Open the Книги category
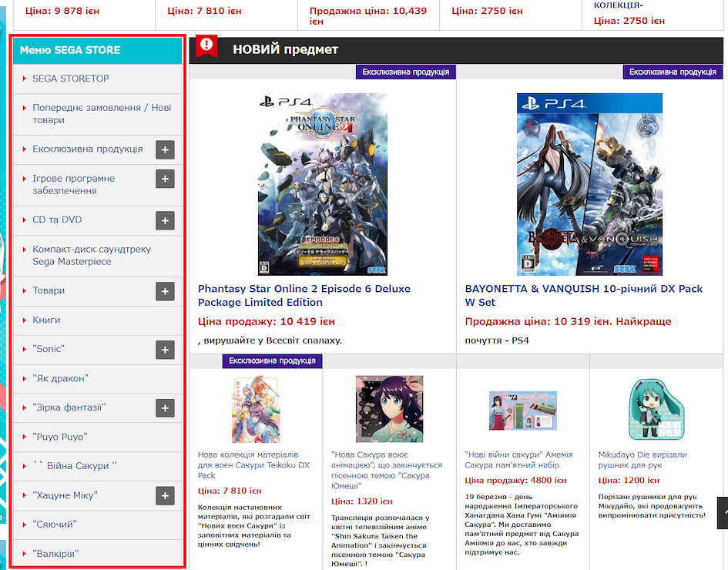This screenshot has height=570, width=728. tap(98, 320)
